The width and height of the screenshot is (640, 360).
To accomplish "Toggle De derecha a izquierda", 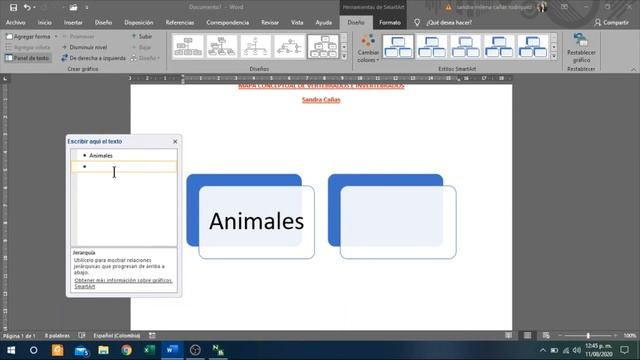I will [x=93, y=58].
